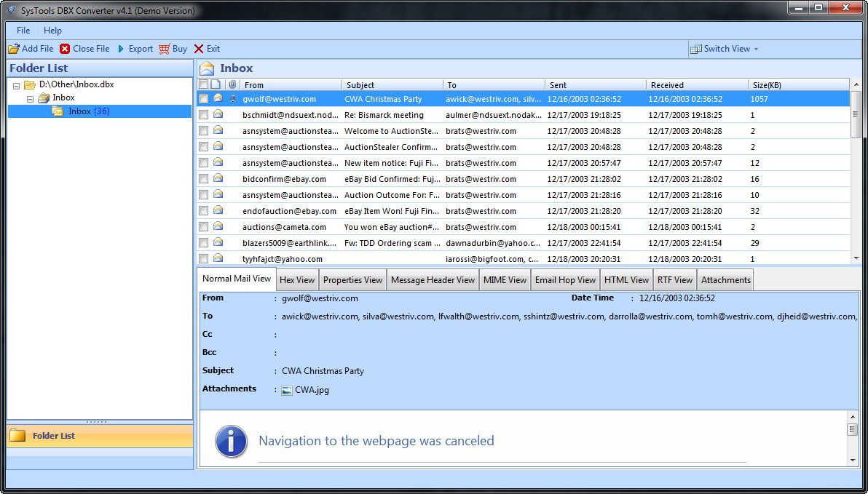This screenshot has width=868, height=494.
Task: Click the CWA.jpg attachment icon
Action: (287, 390)
